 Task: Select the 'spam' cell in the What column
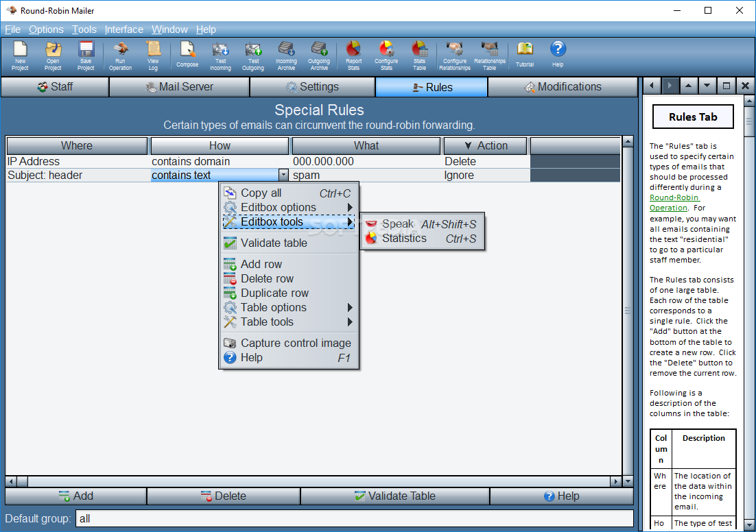tap(366, 175)
